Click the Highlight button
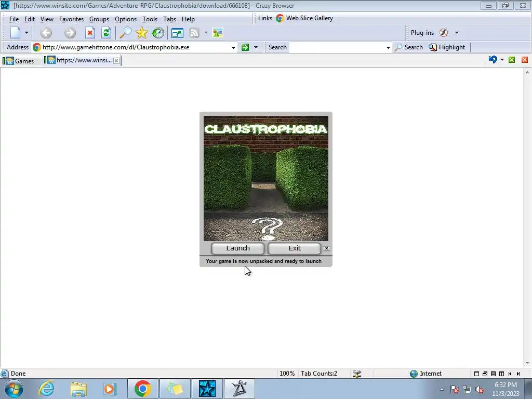The image size is (532, 399). coord(447,47)
